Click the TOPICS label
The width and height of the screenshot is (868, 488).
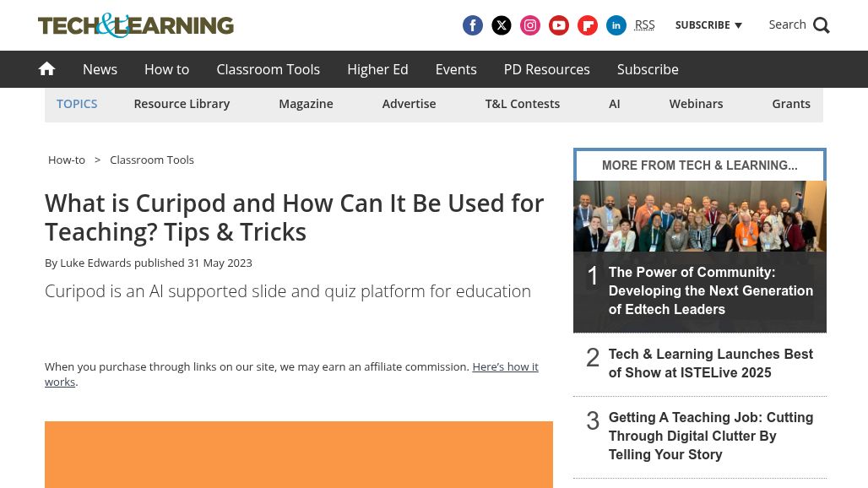tap(77, 104)
